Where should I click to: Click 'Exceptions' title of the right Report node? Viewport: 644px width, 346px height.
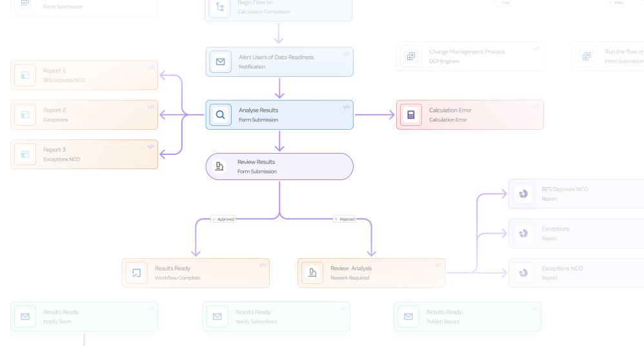(556, 229)
